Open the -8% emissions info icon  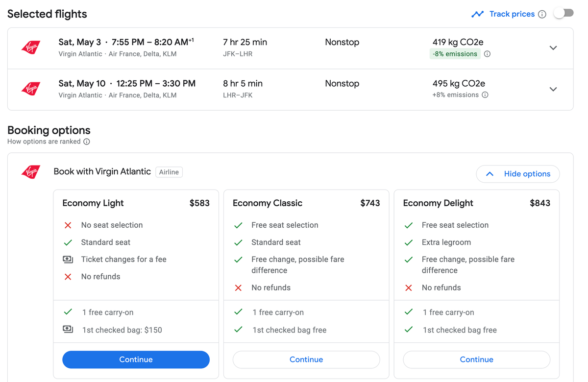pyautogui.click(x=487, y=54)
